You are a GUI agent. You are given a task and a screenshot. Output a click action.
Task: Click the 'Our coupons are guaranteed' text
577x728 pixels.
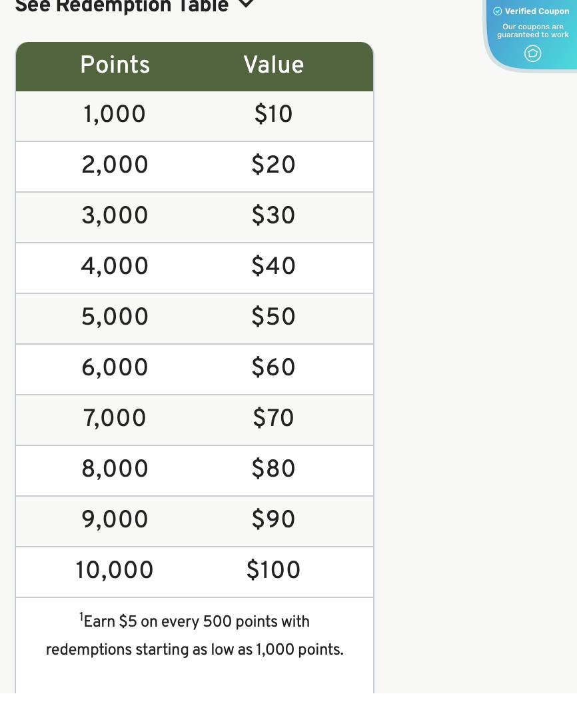point(533,31)
